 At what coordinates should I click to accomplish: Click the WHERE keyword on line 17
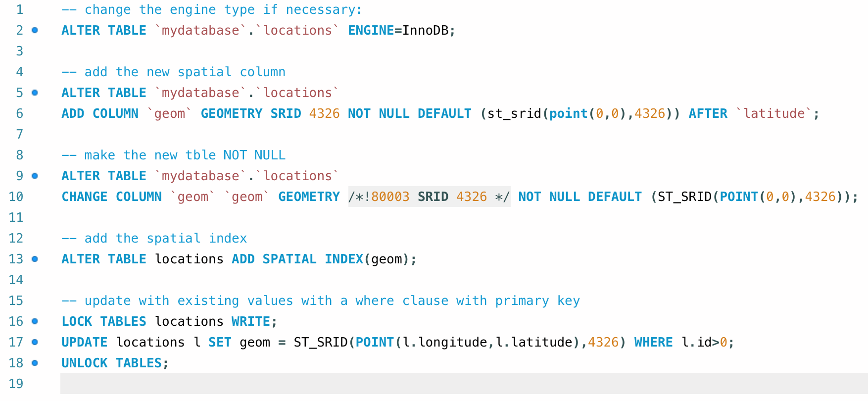(x=654, y=342)
